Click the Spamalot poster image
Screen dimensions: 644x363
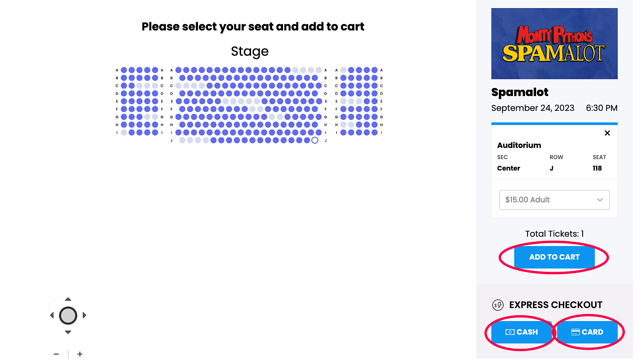coord(554,44)
